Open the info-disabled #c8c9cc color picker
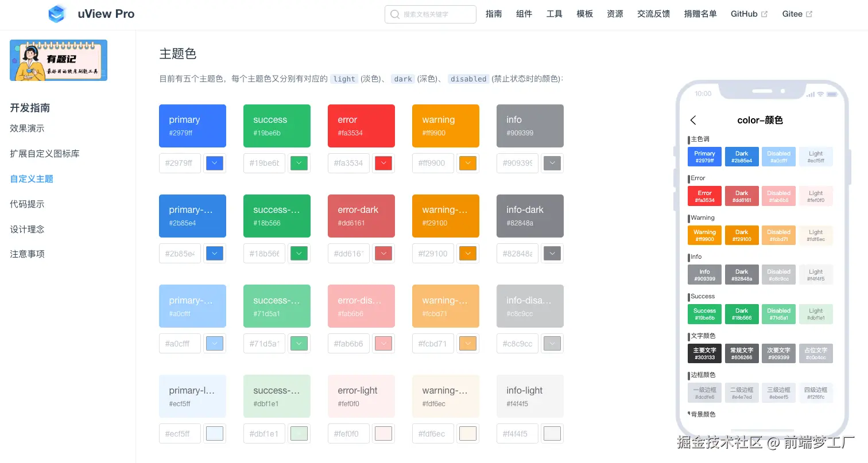868x463 pixels. point(552,344)
